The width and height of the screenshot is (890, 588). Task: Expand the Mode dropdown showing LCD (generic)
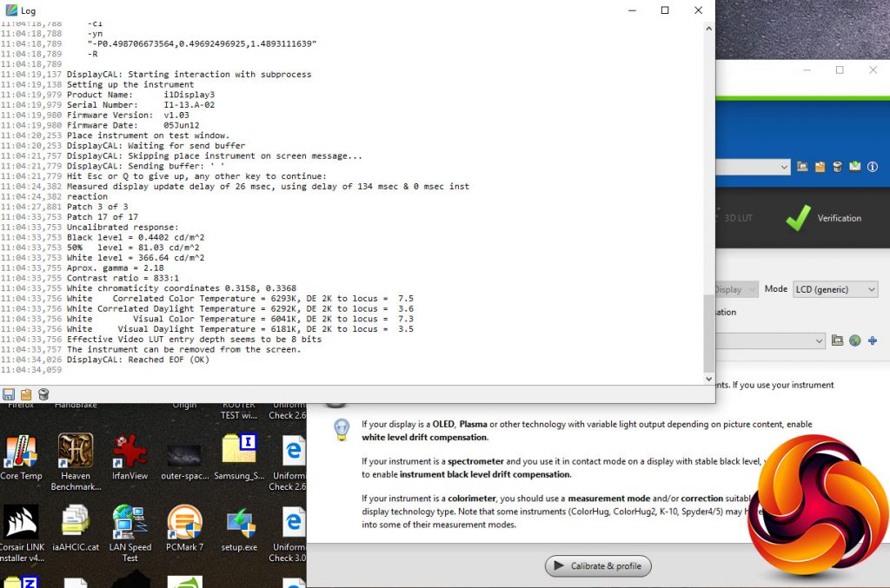click(834, 289)
